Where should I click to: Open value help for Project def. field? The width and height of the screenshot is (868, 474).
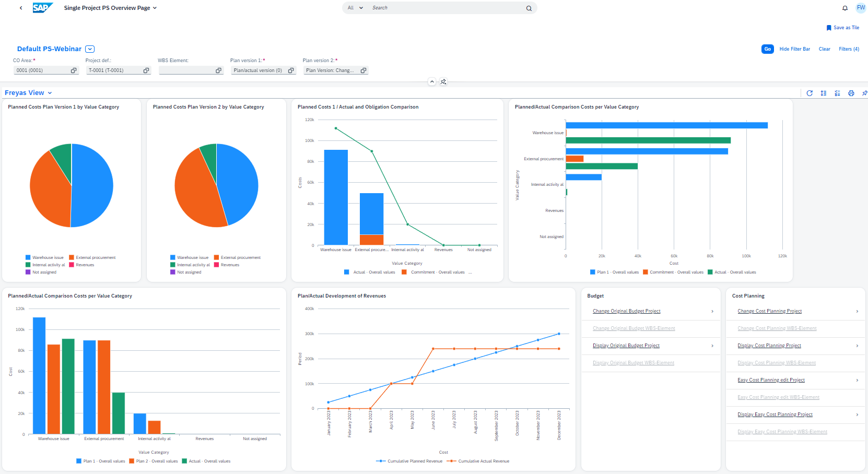pyautogui.click(x=146, y=70)
